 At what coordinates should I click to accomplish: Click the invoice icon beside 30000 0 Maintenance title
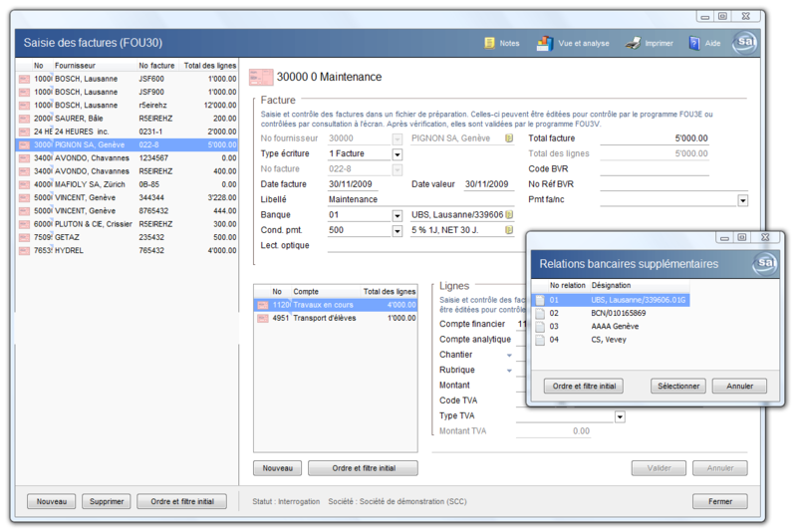[x=261, y=77]
